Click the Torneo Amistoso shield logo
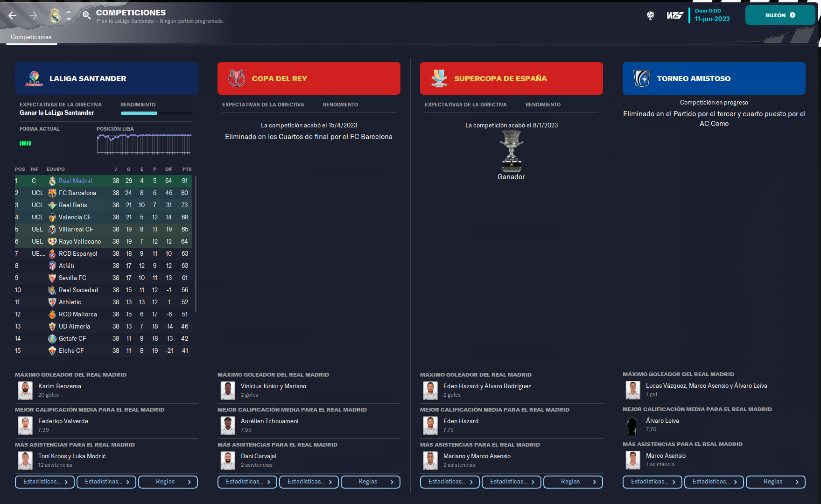This screenshot has height=504, width=821. pyautogui.click(x=642, y=78)
